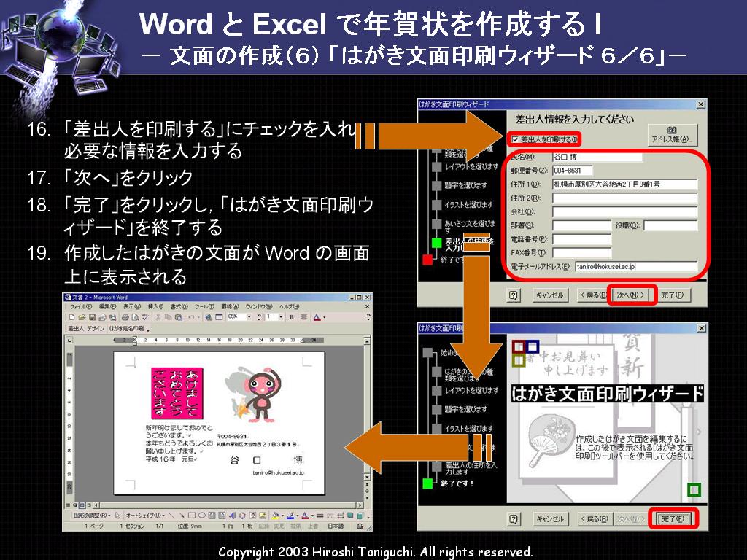This screenshot has width=747, height=560.
Task: Select the Oval shape tool
Action: tap(202, 516)
